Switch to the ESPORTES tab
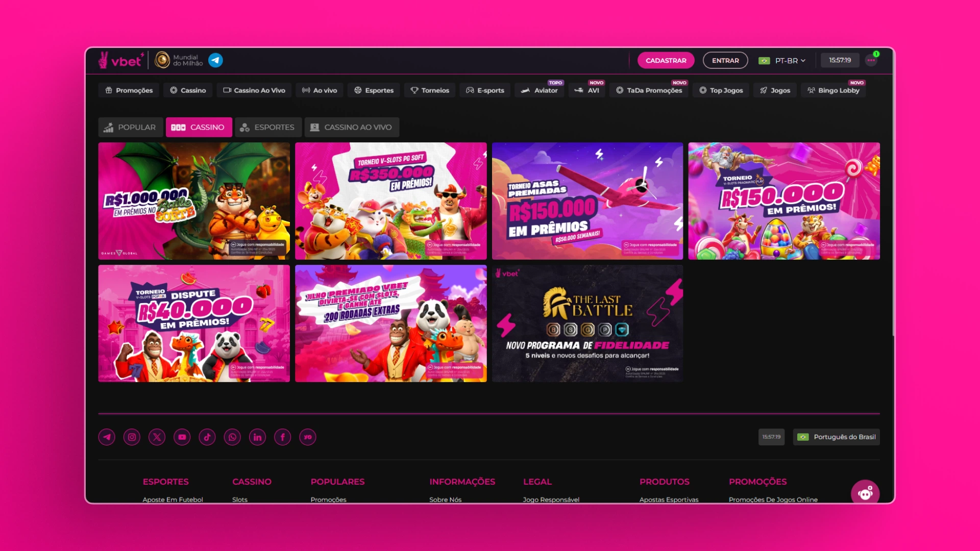 [268, 127]
